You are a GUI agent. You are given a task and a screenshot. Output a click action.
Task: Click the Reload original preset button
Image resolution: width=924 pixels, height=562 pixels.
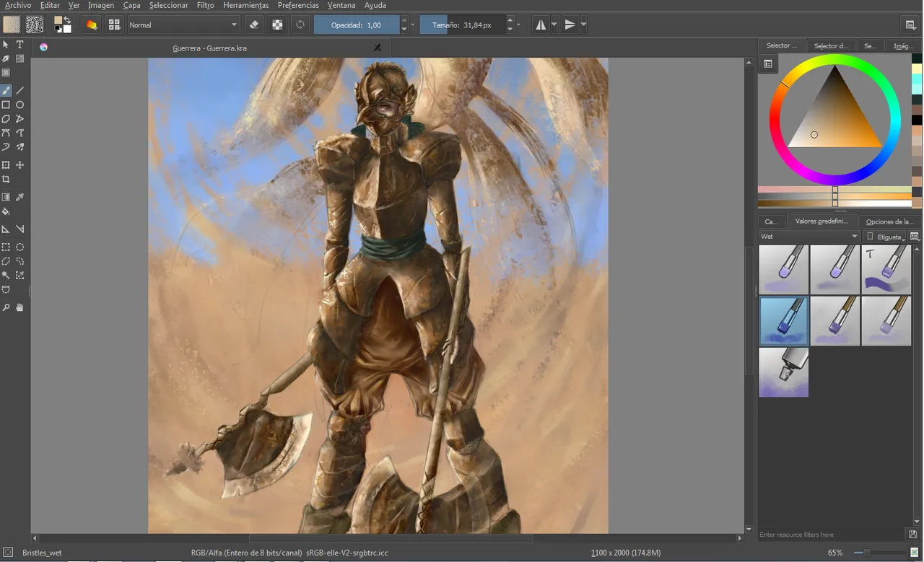pos(300,25)
